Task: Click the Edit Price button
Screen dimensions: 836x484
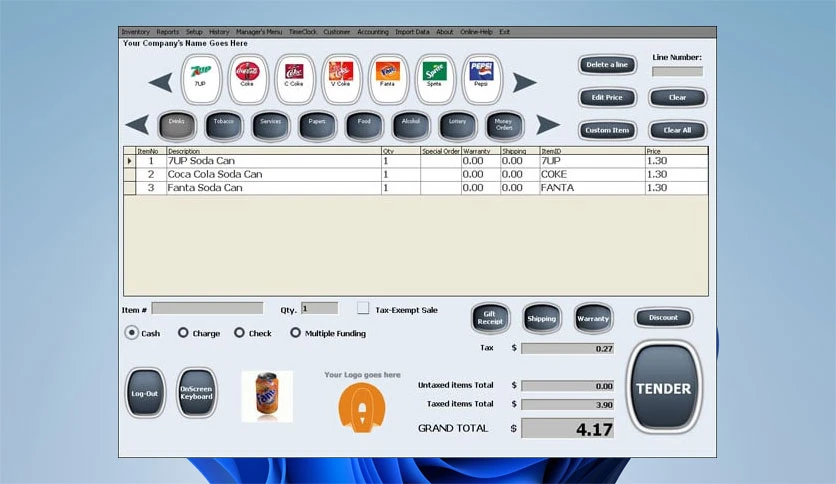Action: [607, 98]
